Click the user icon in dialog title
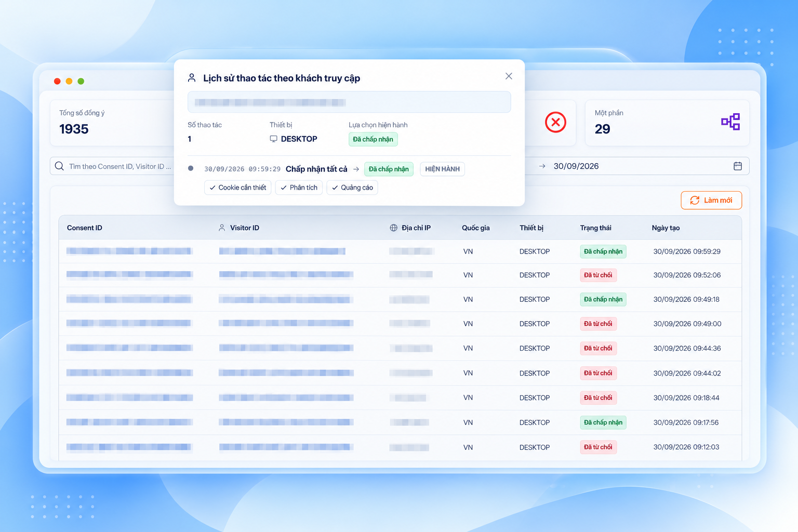This screenshot has width=798, height=532. (192, 78)
